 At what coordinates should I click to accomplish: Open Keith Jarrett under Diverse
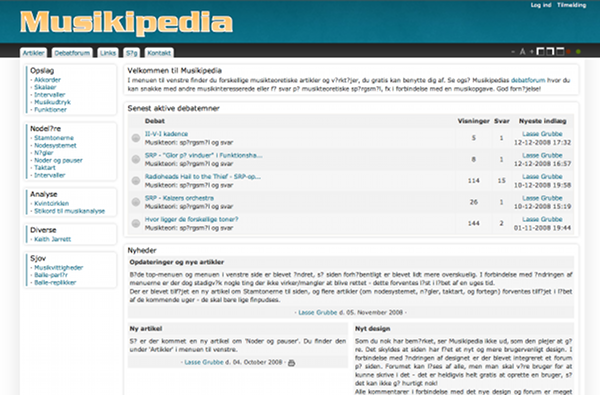point(53,239)
